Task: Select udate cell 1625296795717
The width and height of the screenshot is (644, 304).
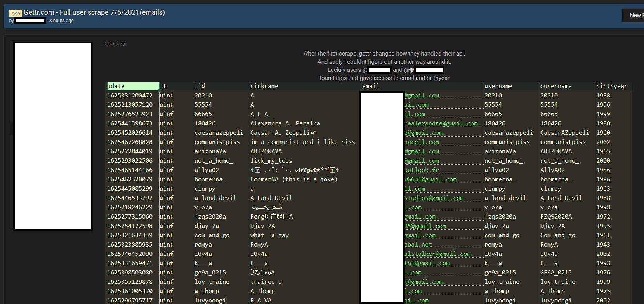Action: 130,301
